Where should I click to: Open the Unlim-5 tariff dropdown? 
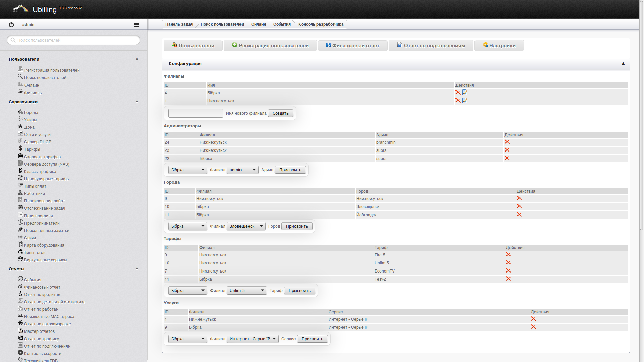247,291
